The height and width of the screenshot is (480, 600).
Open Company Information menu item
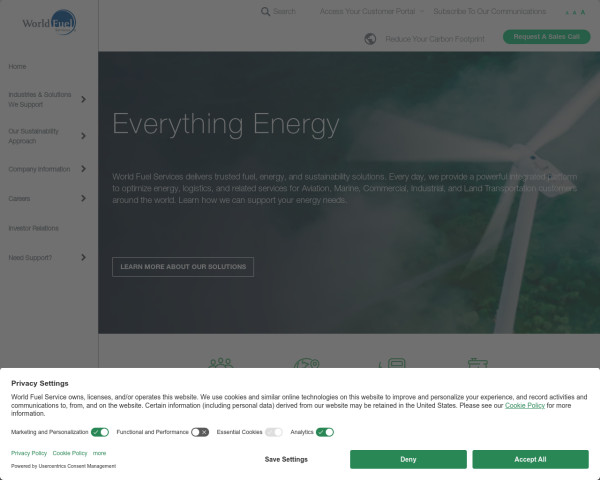click(x=39, y=169)
